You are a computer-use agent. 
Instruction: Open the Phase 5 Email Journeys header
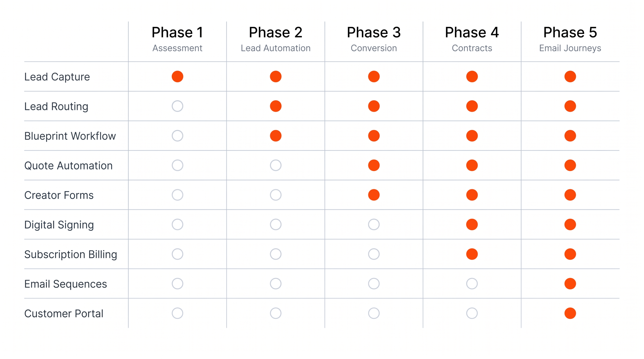(570, 39)
